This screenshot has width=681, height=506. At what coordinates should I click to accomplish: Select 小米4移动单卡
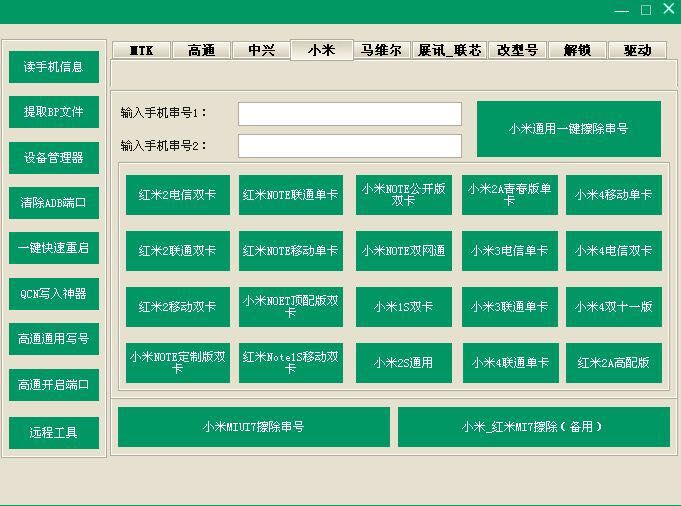(x=614, y=195)
